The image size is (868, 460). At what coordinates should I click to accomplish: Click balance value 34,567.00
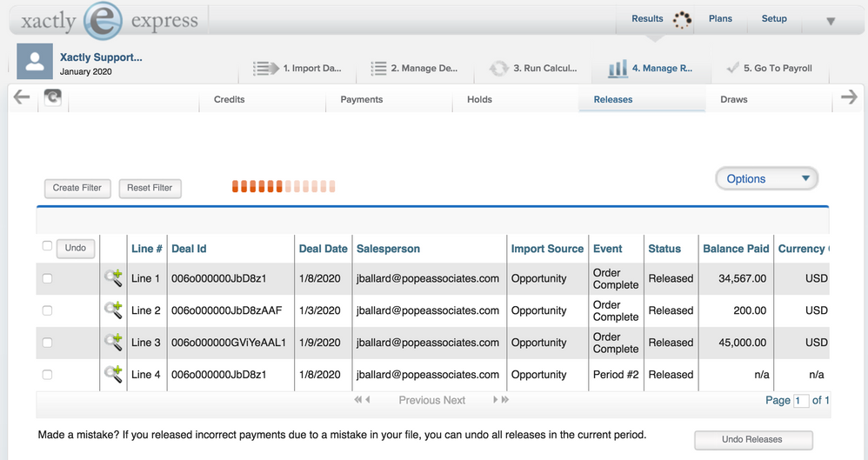pyautogui.click(x=743, y=278)
